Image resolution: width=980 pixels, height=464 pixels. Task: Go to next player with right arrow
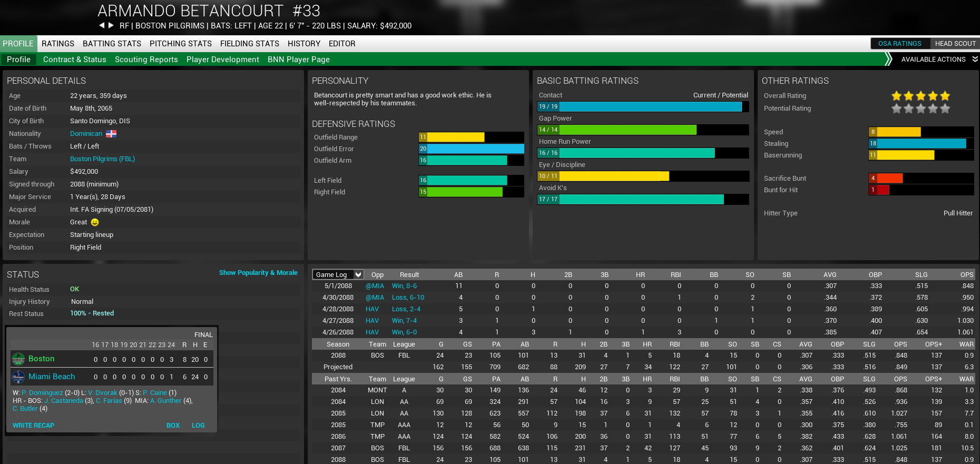(111, 25)
